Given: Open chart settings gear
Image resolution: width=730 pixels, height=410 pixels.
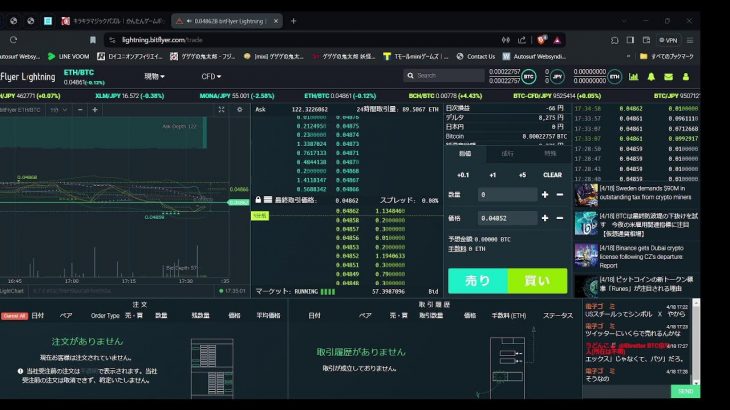Looking at the screenshot, I should click(x=239, y=110).
